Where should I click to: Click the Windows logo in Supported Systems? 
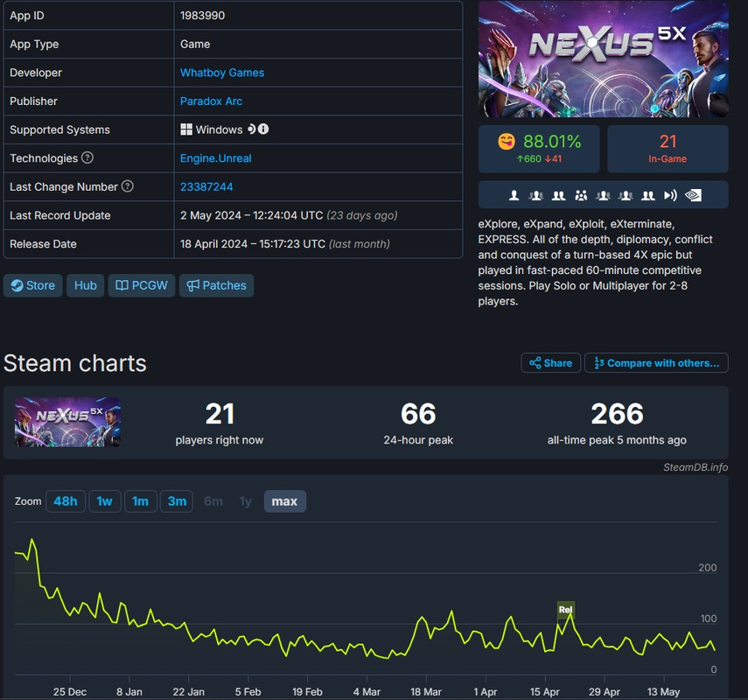(186, 129)
